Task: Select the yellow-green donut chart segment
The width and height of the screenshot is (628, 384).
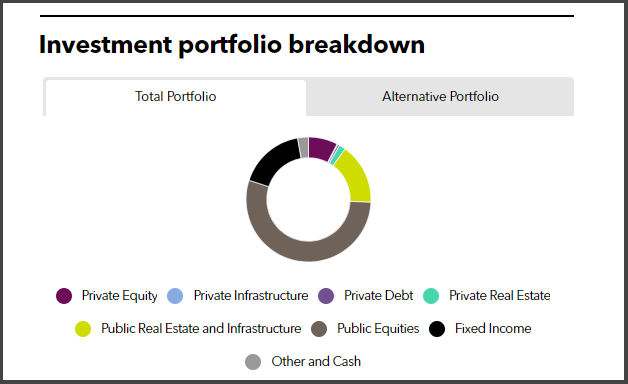Action: (356, 176)
